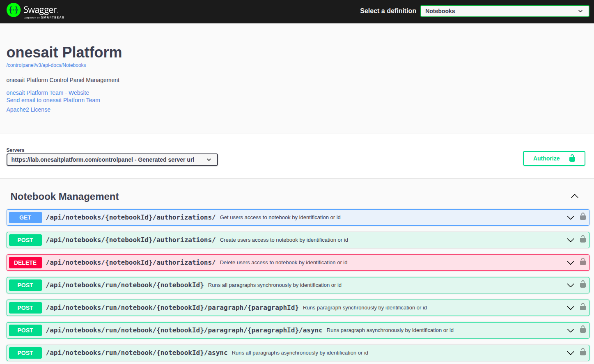
Task: Collapse the Notebook Management section
Action: pos(574,196)
